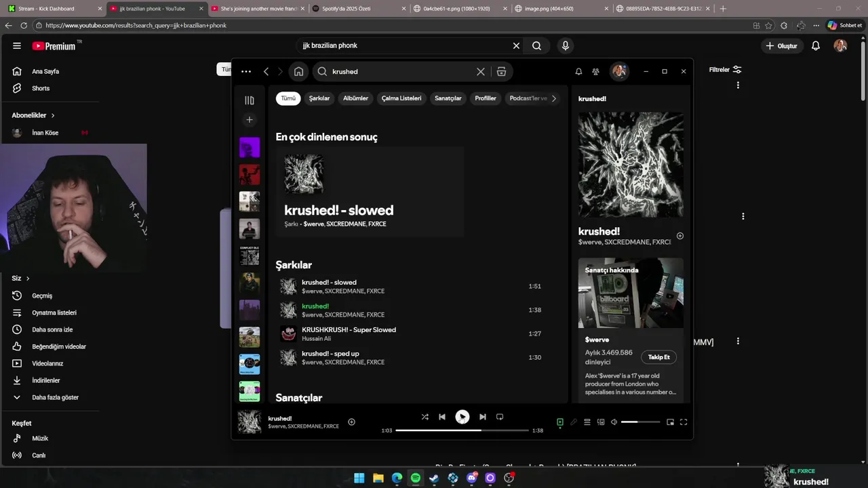Open Spotify browse icon beside search

point(501,71)
